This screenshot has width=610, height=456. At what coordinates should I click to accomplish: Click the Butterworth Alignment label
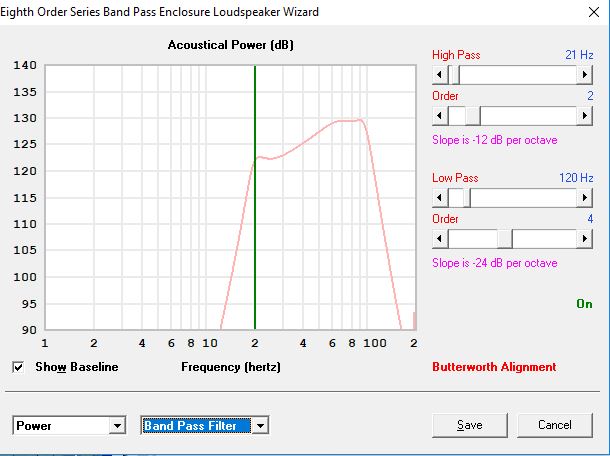494,367
